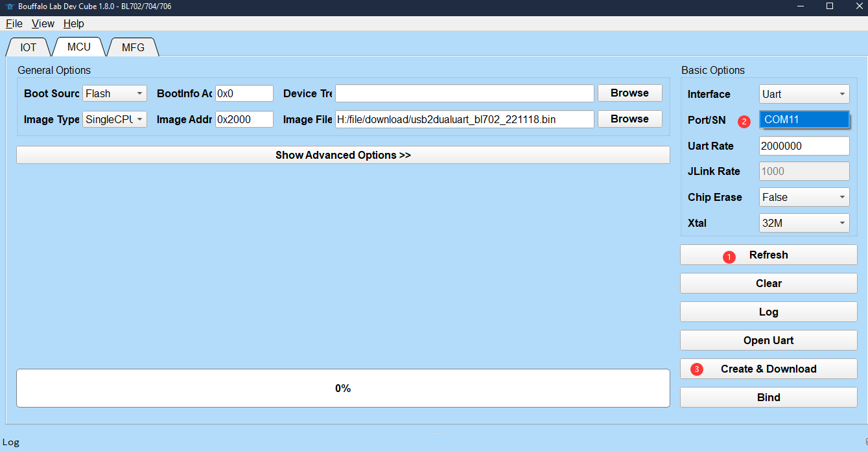This screenshot has height=451, width=868.
Task: Click the Uart Rate label
Action: [x=710, y=146]
